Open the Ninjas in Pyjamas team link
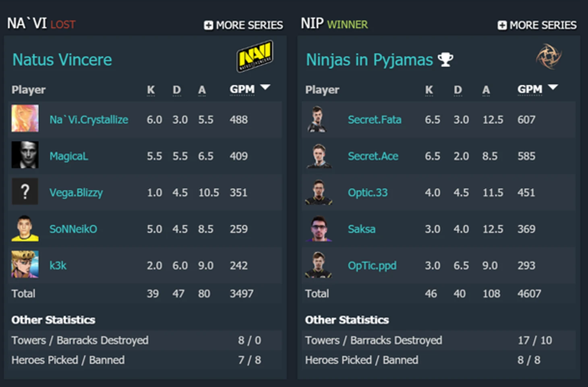This screenshot has width=588, height=387. coord(369,60)
